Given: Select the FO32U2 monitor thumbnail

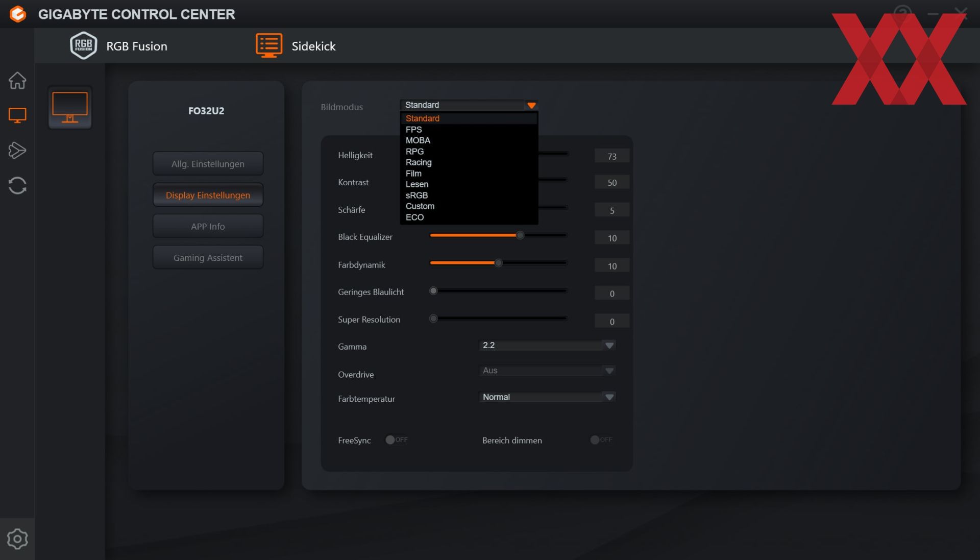Looking at the screenshot, I should tap(70, 107).
